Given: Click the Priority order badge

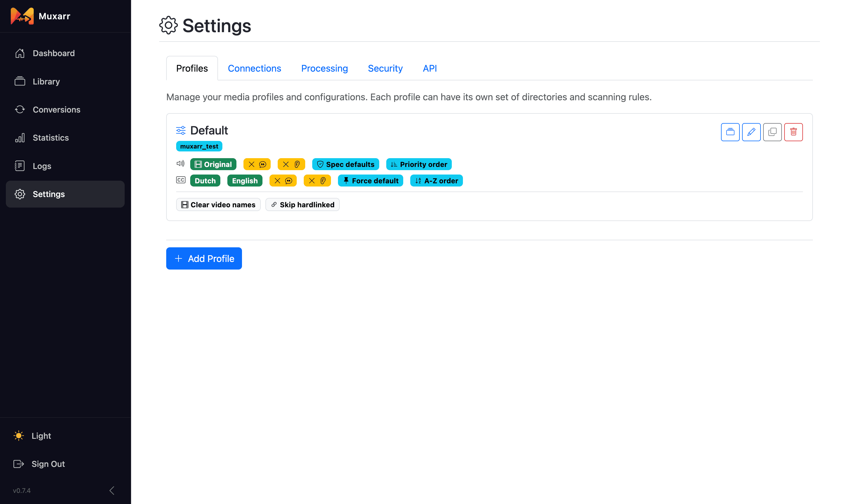Looking at the screenshot, I should (x=419, y=164).
